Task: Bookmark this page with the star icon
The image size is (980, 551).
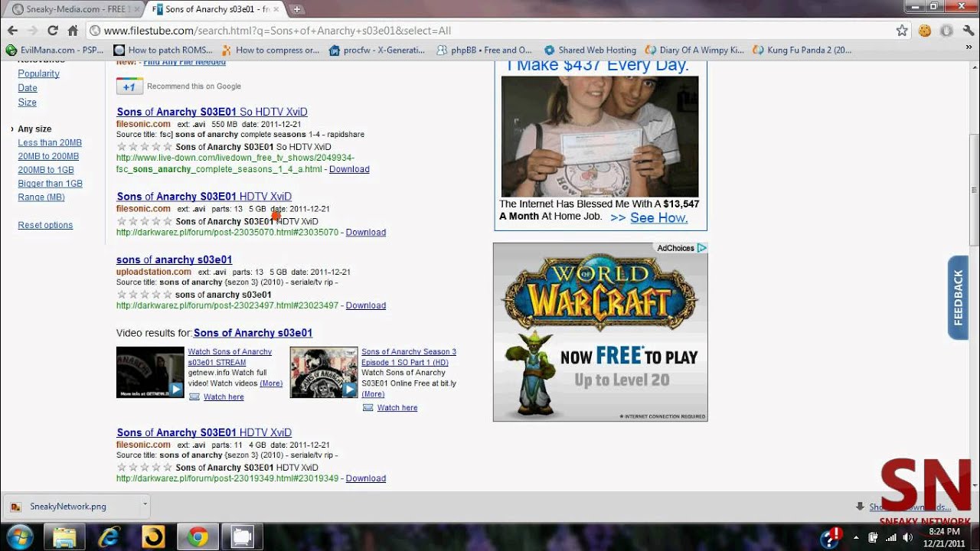Action: (902, 31)
